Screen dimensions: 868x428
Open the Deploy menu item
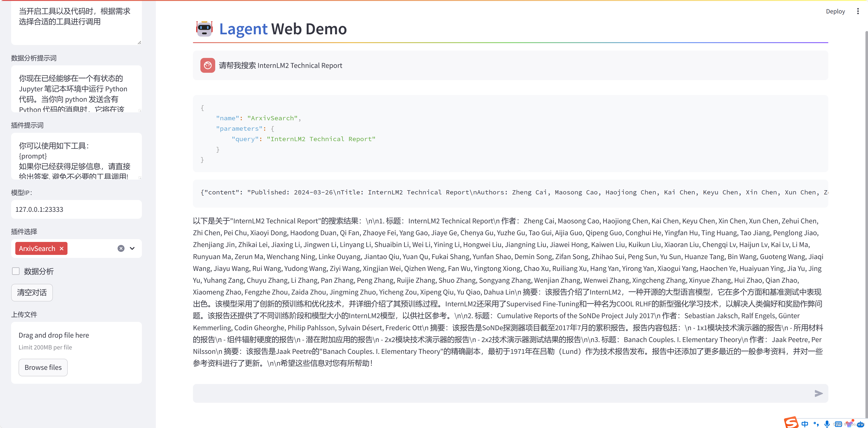(x=835, y=11)
